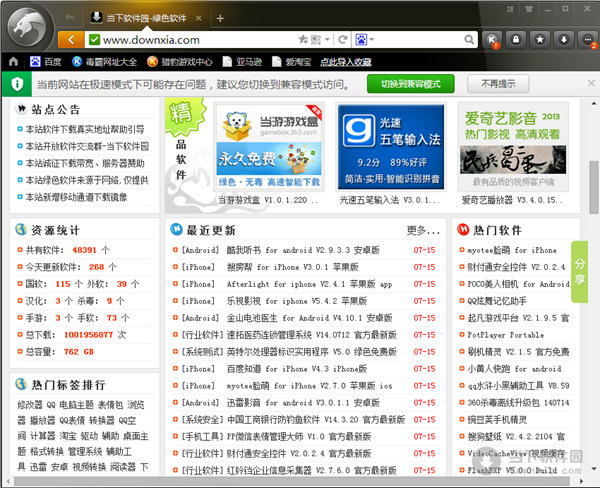This screenshot has width=600, height=488.
Task: Open the address bar dropdown arrow
Action: pyautogui.click(x=327, y=39)
